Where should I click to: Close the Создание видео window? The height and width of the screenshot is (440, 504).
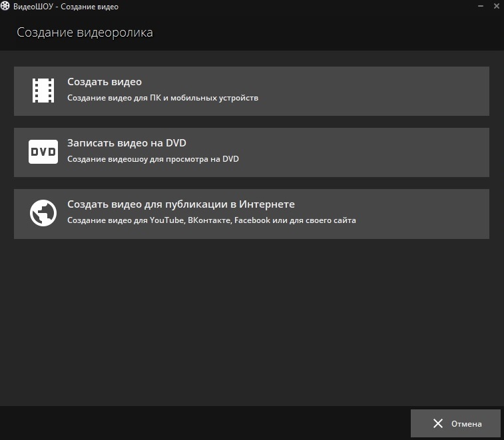tap(497, 6)
